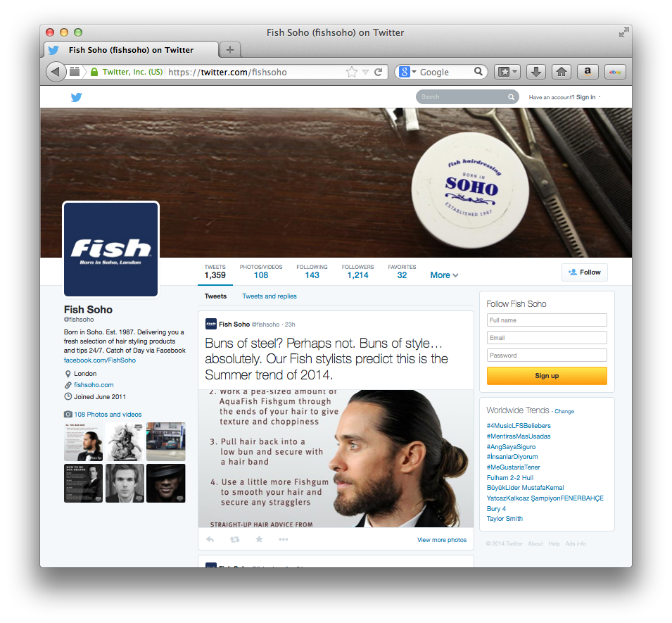Reload the page with the refresh icon
This screenshot has width=672, height=623.
tap(378, 72)
